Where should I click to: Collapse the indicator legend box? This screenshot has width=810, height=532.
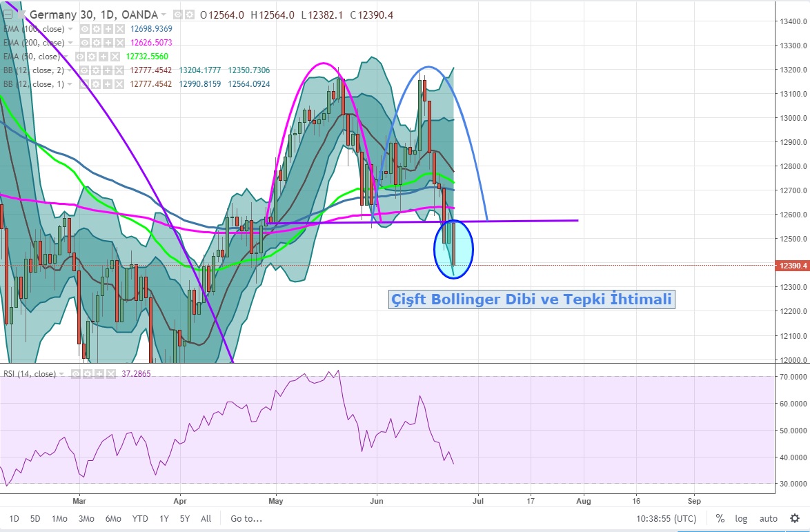tap(8, 14)
